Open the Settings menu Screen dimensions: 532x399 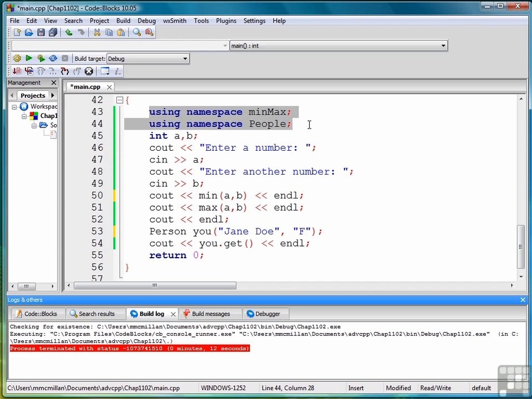254,21
